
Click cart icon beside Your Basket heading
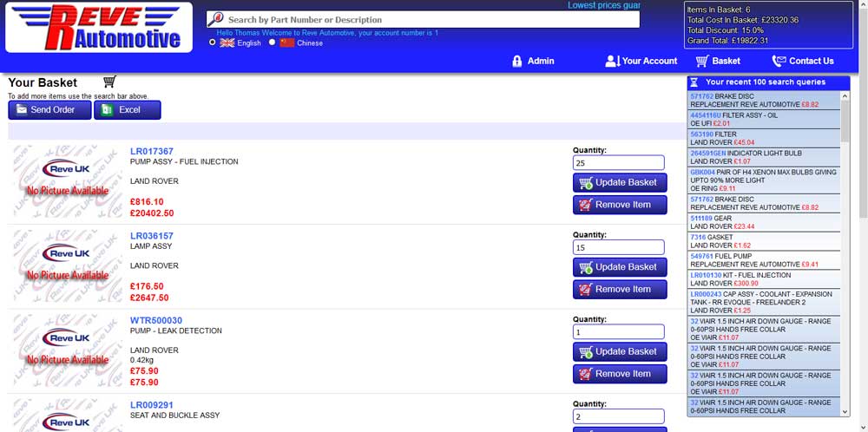click(109, 82)
